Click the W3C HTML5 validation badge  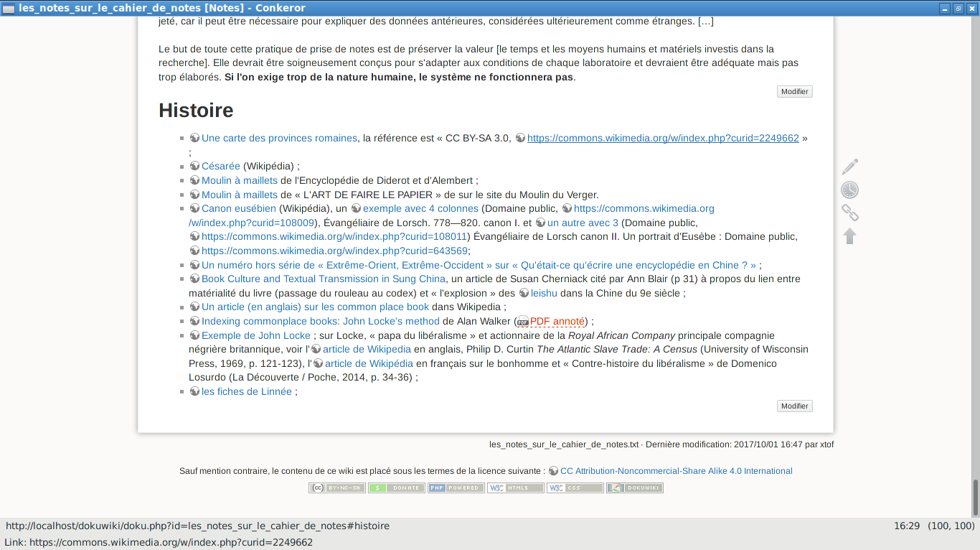click(x=515, y=488)
